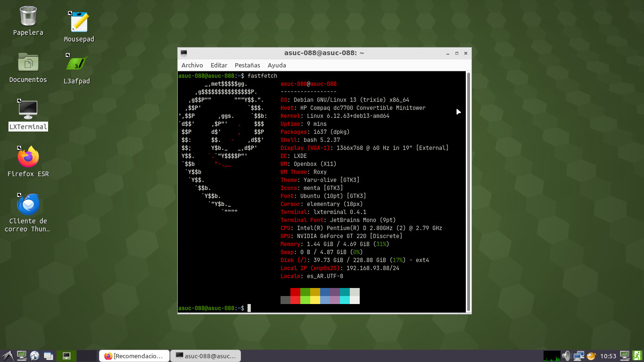Click the L3afpad desktop icon

click(76, 64)
